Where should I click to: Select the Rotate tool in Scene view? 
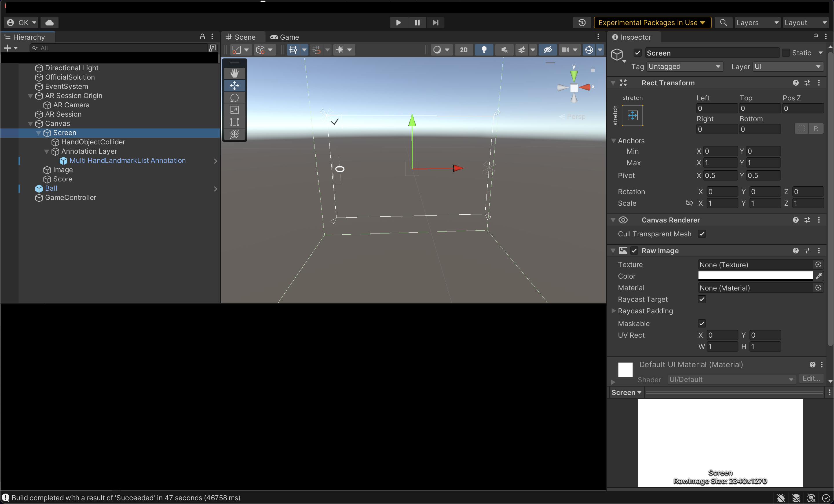point(234,98)
